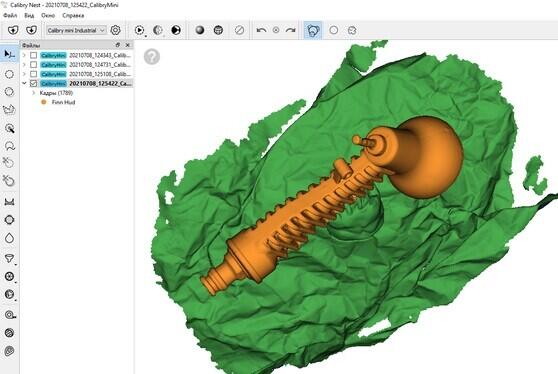
Task: Click the small circle icon between undo and redo
Action: click(x=276, y=30)
